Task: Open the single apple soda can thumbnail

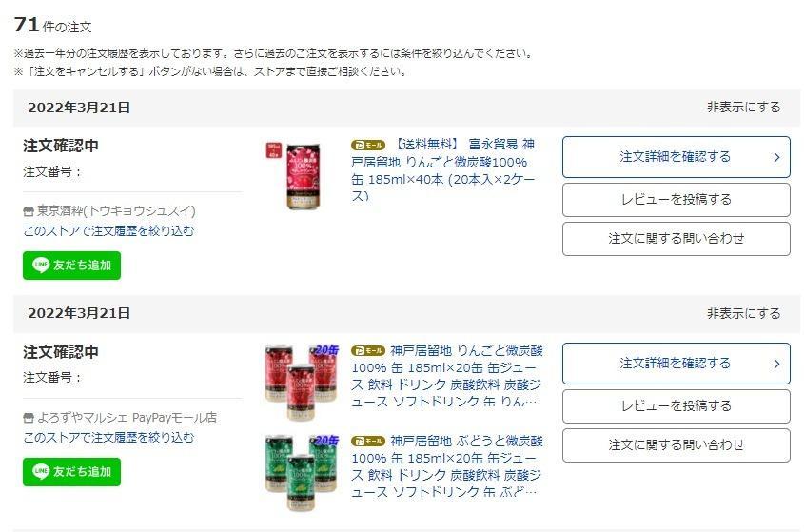Action: [x=294, y=176]
